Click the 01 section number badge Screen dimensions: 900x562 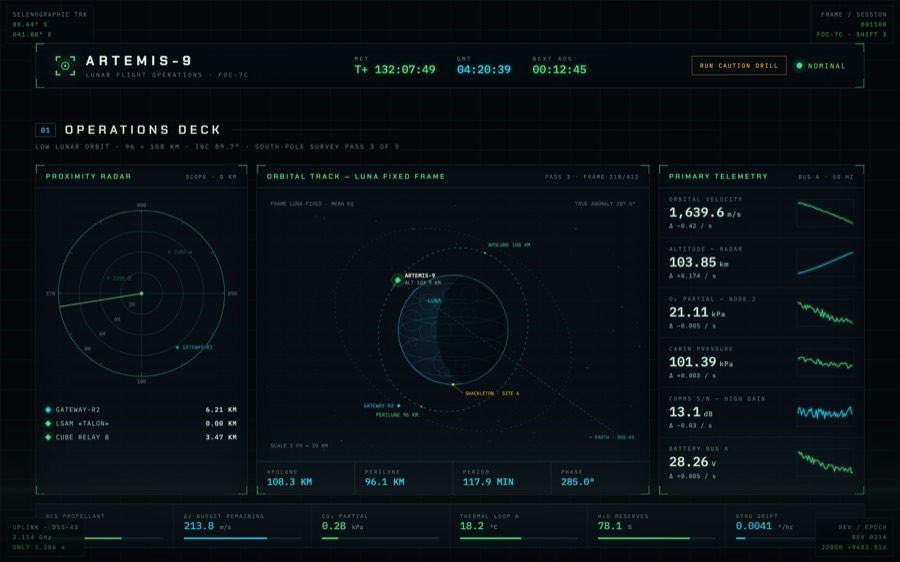45,130
